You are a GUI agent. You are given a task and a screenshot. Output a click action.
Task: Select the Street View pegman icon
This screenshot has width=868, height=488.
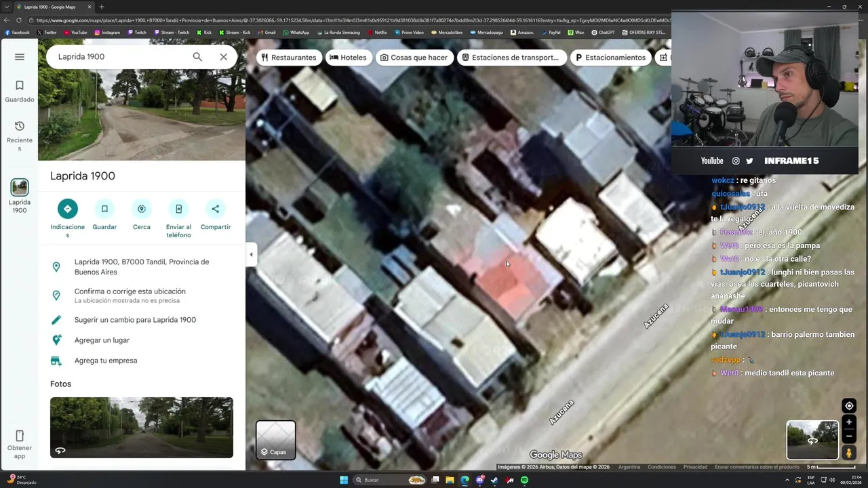(849, 453)
